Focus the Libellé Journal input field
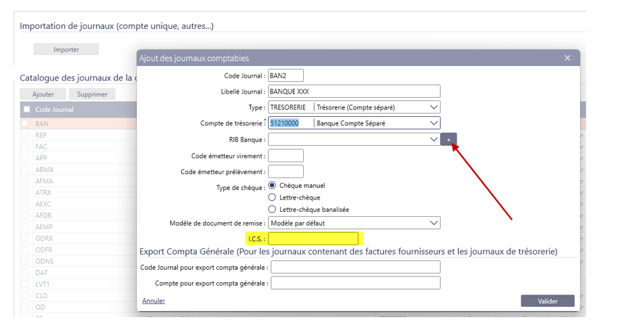Screen dimensions: 644x322 [x=353, y=92]
